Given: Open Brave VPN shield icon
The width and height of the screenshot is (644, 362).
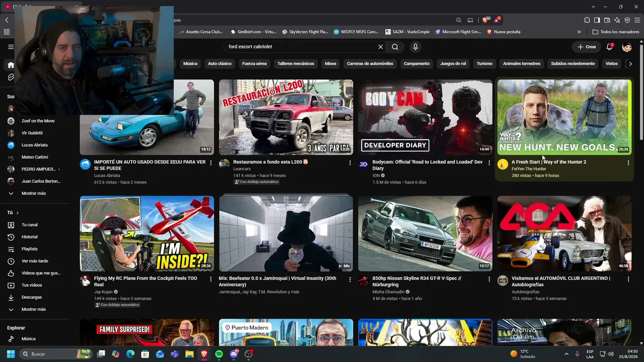Looking at the screenshot, I should [627, 20].
